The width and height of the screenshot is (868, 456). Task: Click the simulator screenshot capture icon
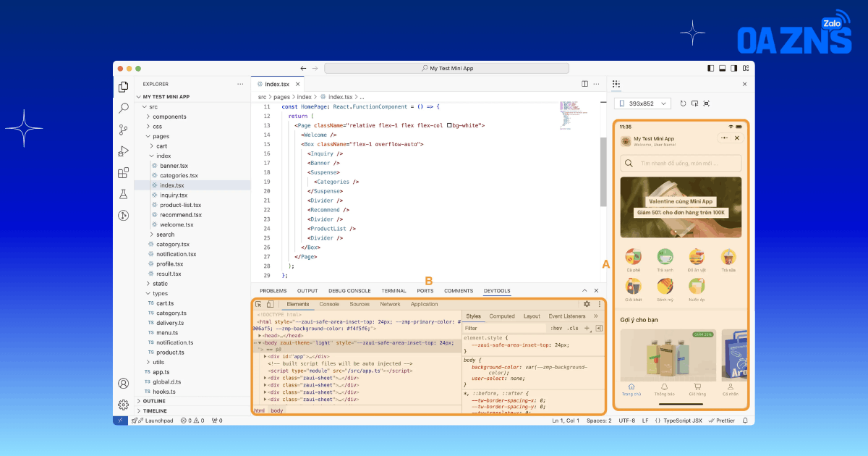point(707,104)
